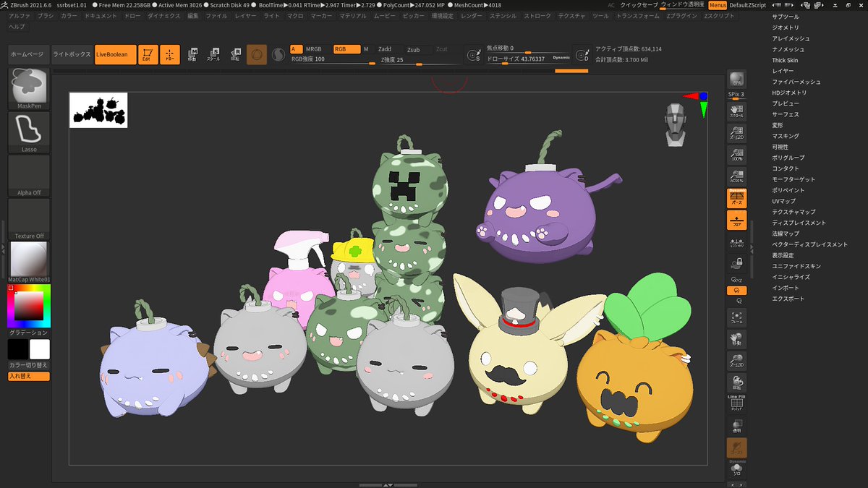The image size is (868, 488).
Task: Toggle the L.Sym local symmetry icon
Action: click(736, 244)
